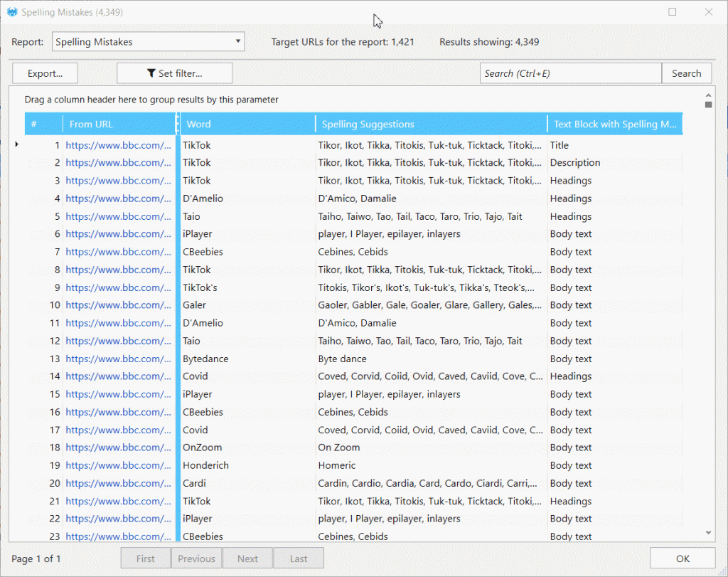Maximize the Spelling Mistakes window
Image resolution: width=728 pixels, height=577 pixels.
(x=673, y=12)
